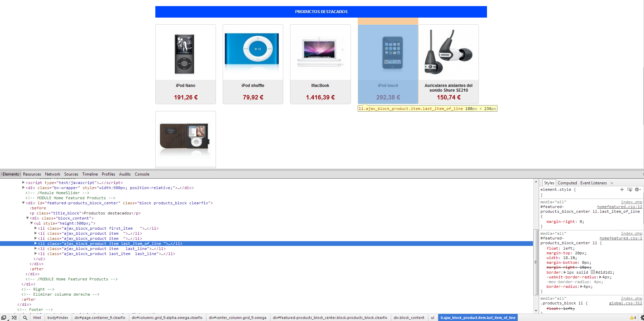Open the Network panel
Viewport: 644px width, 321px height.
52,174
